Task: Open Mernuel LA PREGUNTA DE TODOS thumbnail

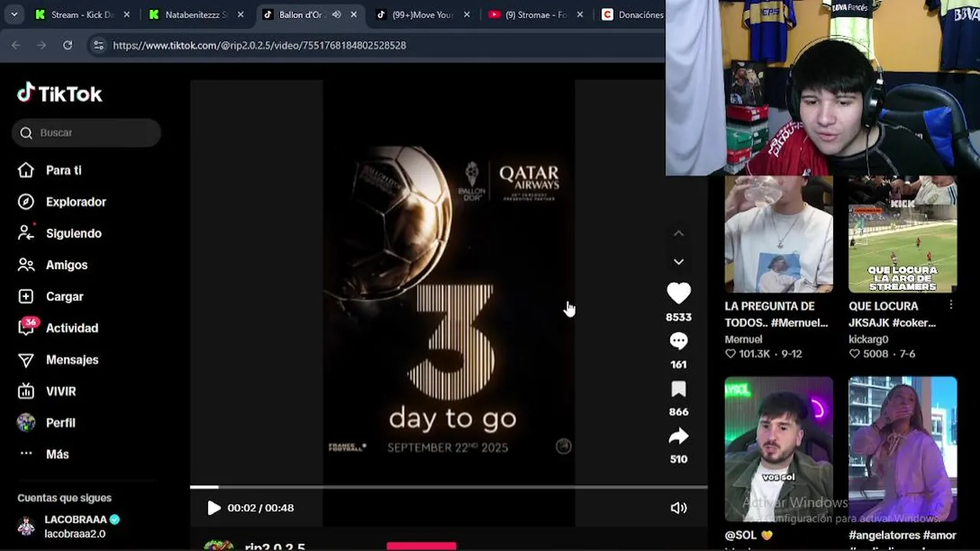Action: tap(779, 234)
